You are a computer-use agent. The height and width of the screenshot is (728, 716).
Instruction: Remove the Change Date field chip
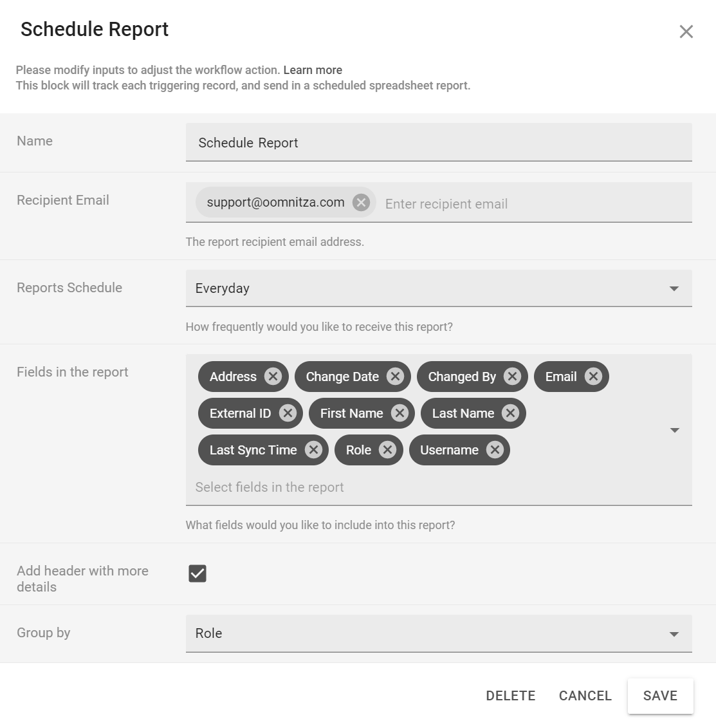(395, 377)
